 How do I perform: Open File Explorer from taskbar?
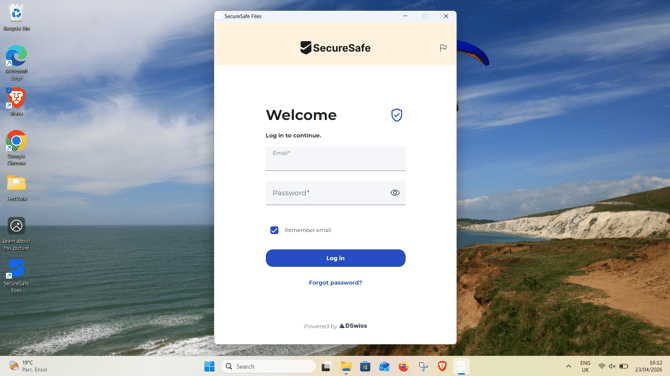pos(346,366)
